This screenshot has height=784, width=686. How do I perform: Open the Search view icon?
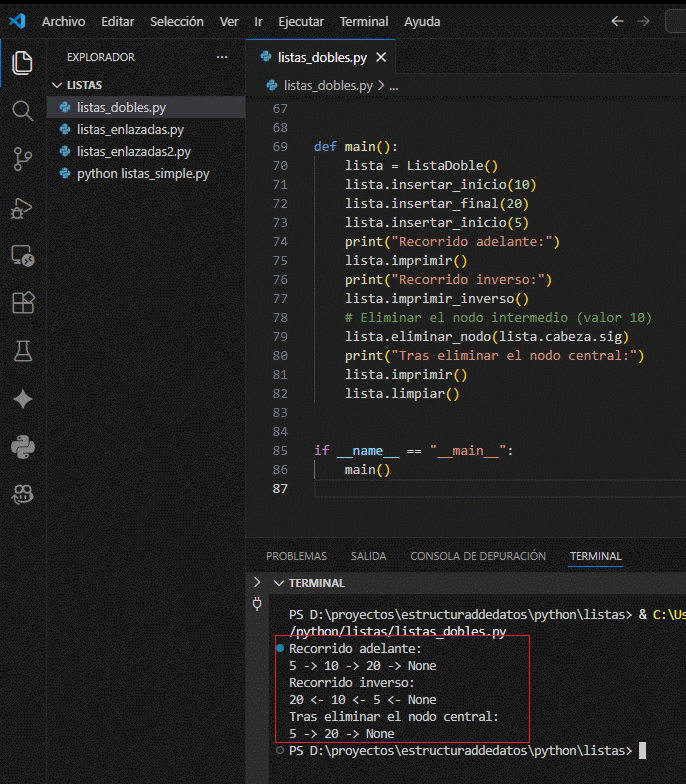[x=22, y=111]
